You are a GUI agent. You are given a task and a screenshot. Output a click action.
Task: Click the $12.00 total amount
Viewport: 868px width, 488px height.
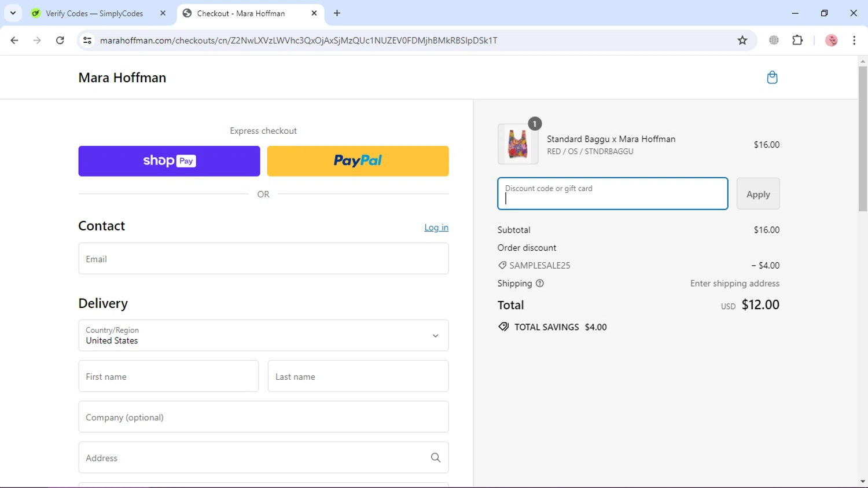(x=760, y=304)
